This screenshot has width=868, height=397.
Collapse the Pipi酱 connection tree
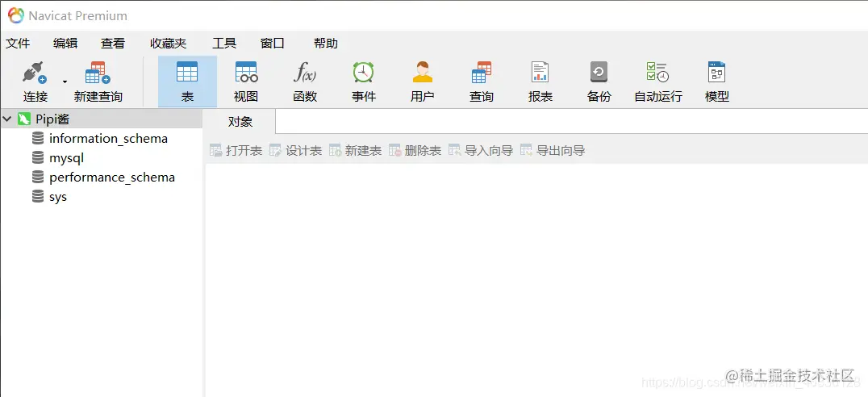click(8, 119)
